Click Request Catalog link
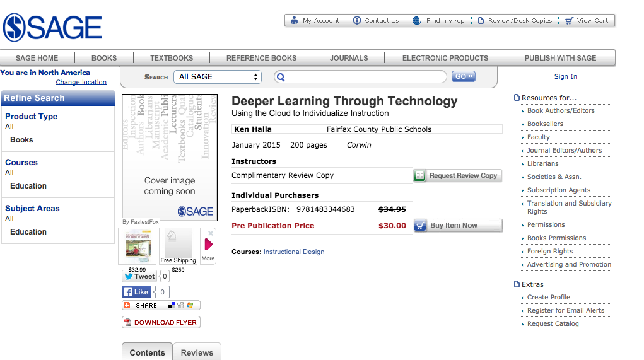 [553, 323]
